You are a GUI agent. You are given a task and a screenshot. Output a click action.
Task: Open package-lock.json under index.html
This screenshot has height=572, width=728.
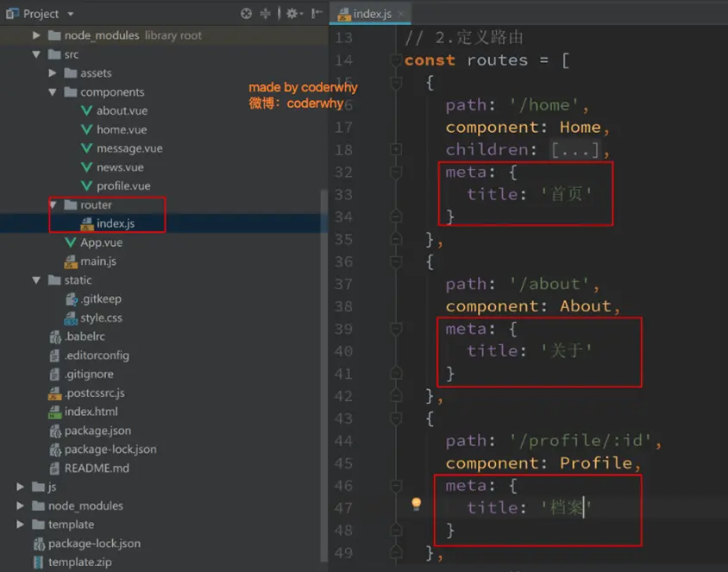pyautogui.click(x=110, y=449)
